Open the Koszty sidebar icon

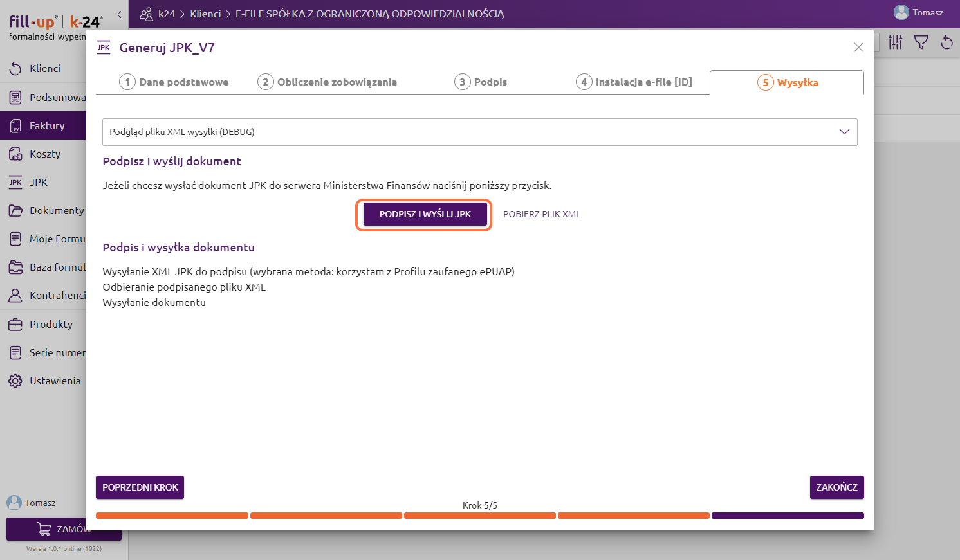15,154
